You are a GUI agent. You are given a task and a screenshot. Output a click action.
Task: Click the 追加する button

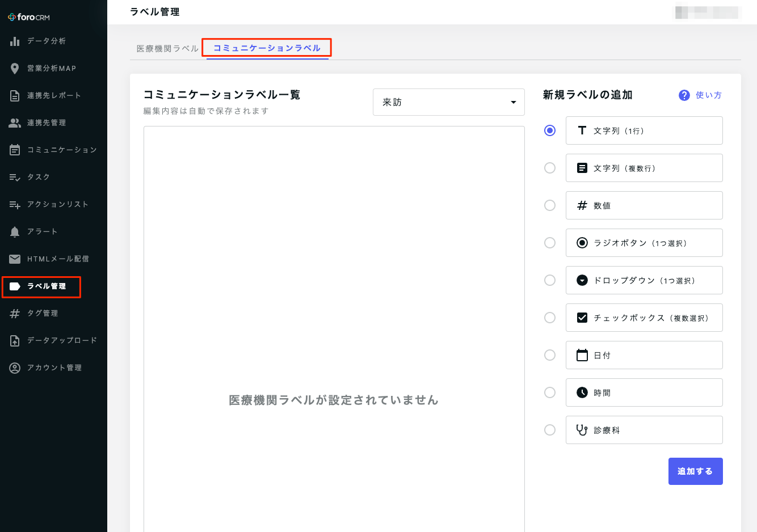pyautogui.click(x=695, y=471)
